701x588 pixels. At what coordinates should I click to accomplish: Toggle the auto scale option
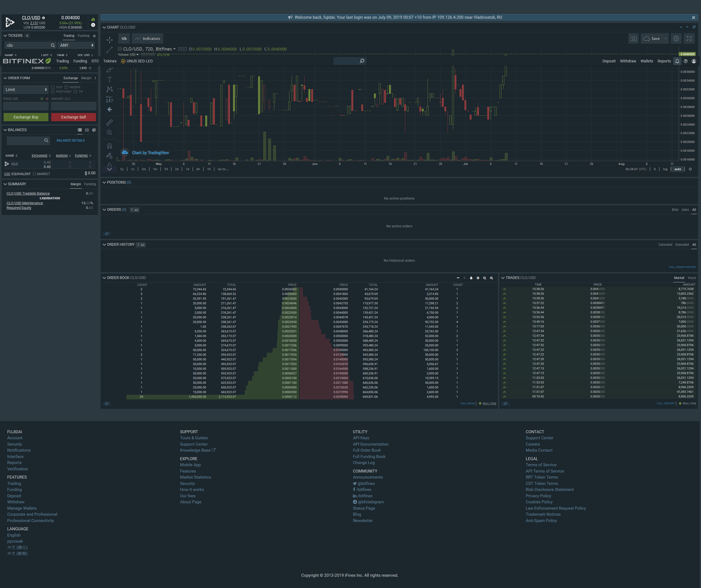point(678,169)
